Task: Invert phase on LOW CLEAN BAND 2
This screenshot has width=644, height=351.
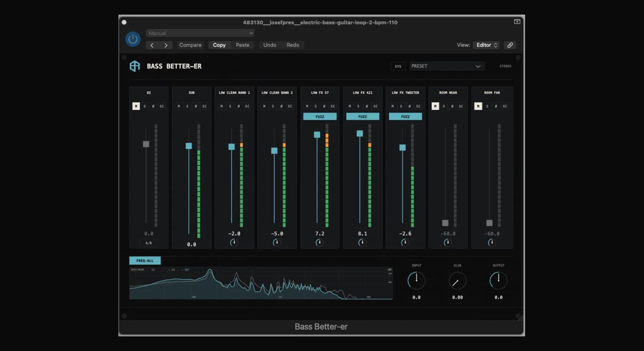Action: click(x=281, y=106)
